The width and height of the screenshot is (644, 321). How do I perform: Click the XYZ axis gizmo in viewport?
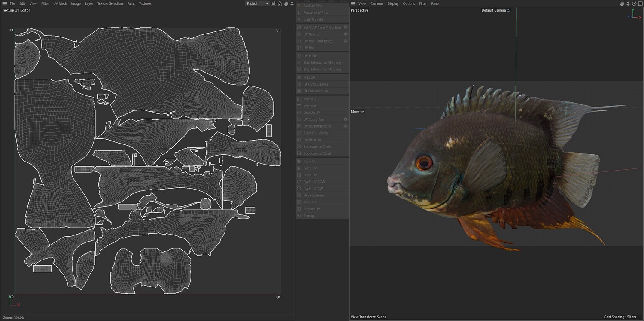click(634, 15)
